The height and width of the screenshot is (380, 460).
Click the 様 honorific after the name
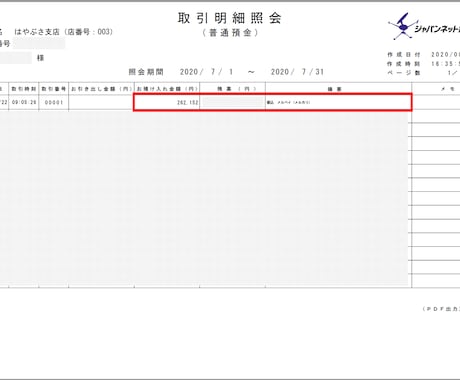coord(40,58)
